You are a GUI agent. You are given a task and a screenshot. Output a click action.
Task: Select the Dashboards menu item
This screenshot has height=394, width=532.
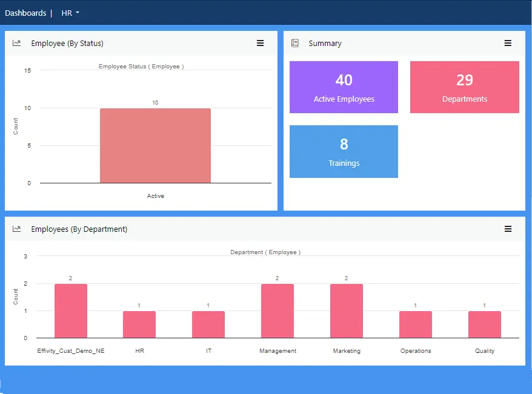point(25,13)
